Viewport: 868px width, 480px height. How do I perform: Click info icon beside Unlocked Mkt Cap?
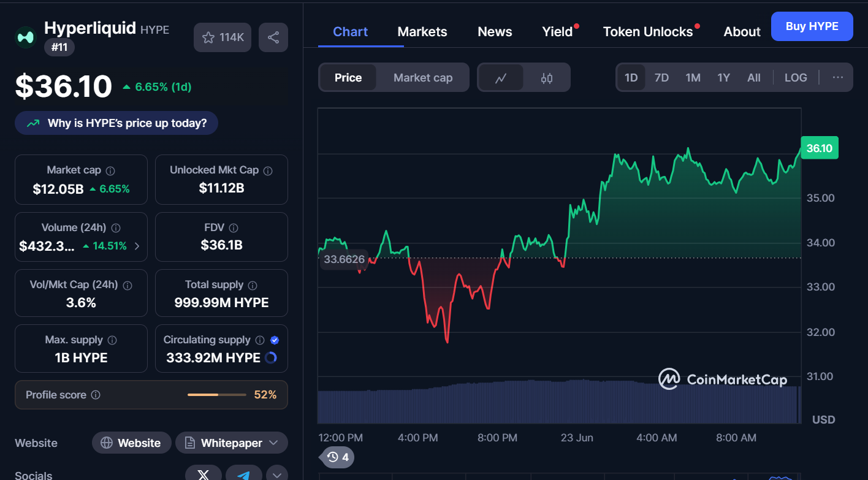click(x=268, y=170)
